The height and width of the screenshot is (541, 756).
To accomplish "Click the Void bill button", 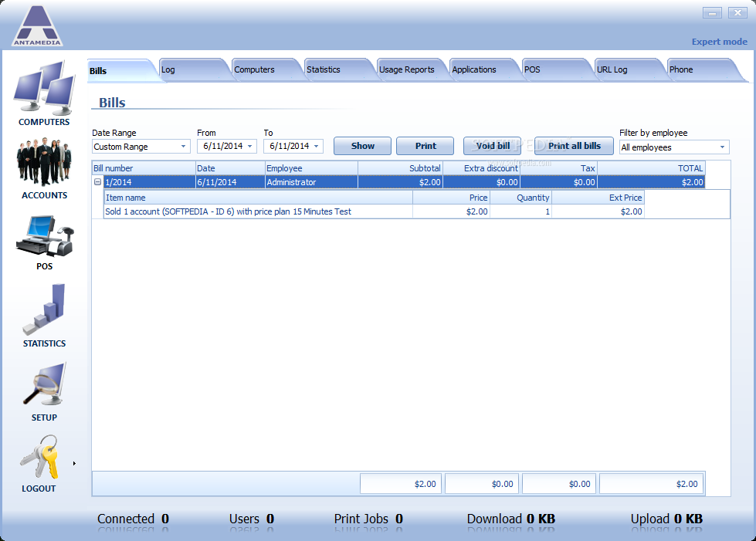I will pos(492,146).
